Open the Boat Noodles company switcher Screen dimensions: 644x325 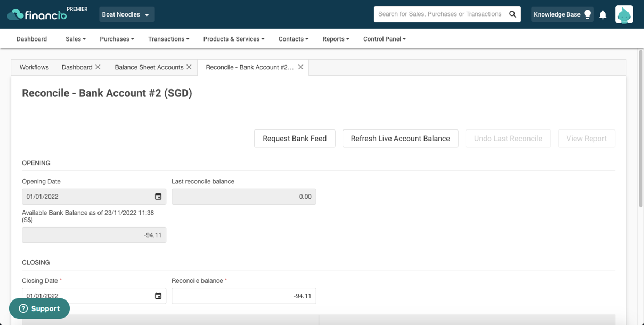click(126, 14)
